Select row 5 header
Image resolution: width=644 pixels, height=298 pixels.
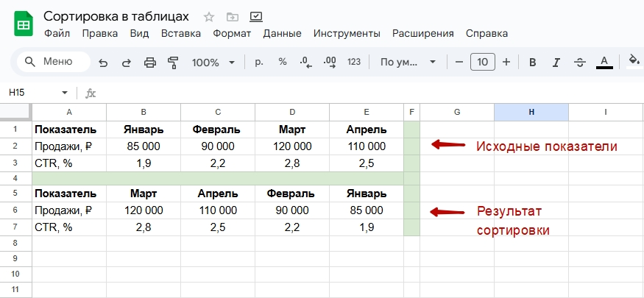[x=15, y=194]
